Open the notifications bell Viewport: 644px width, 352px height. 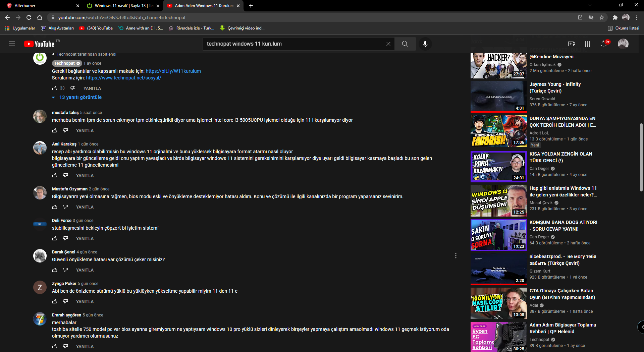(604, 44)
